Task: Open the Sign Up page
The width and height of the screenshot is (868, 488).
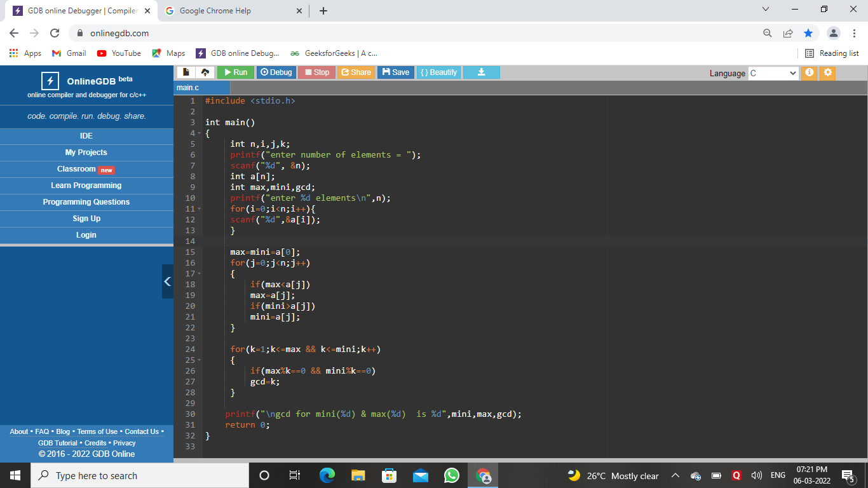Action: (86, 218)
